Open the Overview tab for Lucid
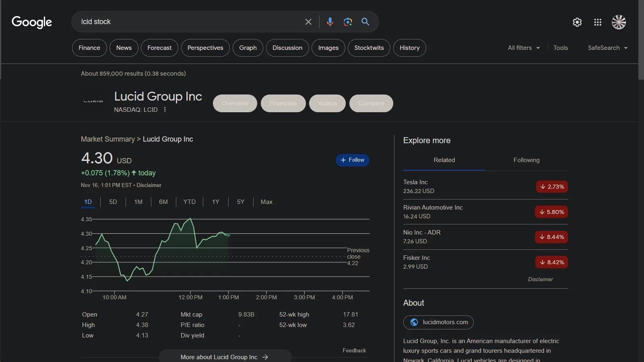Image resolution: width=644 pixels, height=362 pixels. [x=235, y=103]
